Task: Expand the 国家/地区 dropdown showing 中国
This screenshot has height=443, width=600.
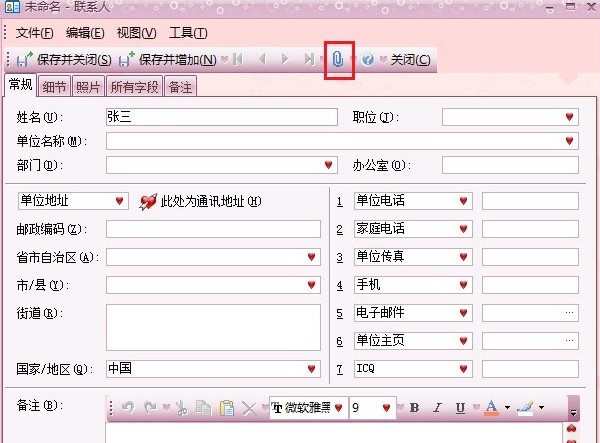Action: tap(311, 369)
